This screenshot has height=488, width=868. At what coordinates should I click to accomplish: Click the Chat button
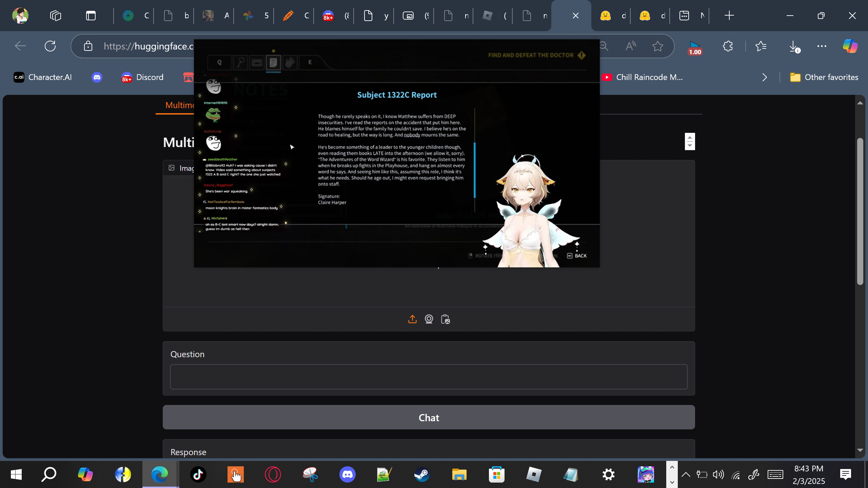pos(429,418)
